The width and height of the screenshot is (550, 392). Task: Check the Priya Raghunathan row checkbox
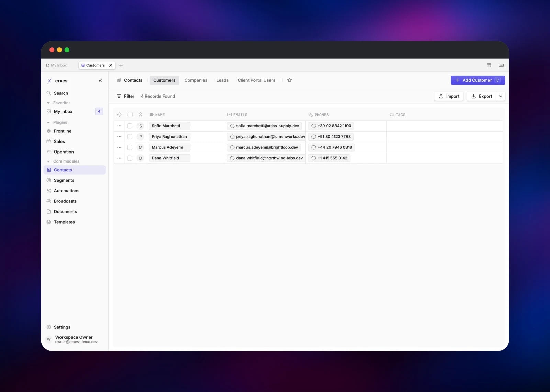click(130, 137)
